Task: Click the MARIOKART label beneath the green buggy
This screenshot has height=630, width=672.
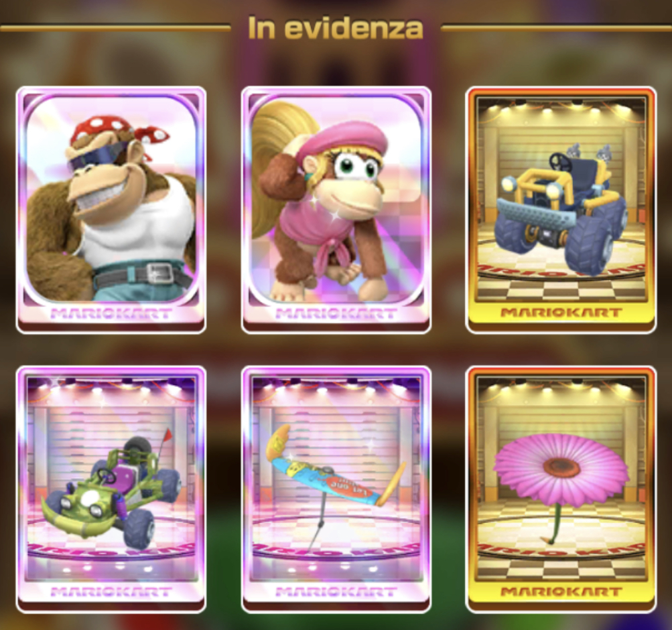Action: (x=111, y=593)
